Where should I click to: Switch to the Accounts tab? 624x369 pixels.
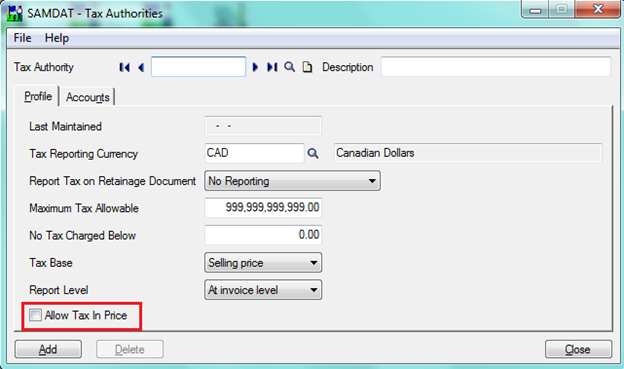[x=88, y=97]
